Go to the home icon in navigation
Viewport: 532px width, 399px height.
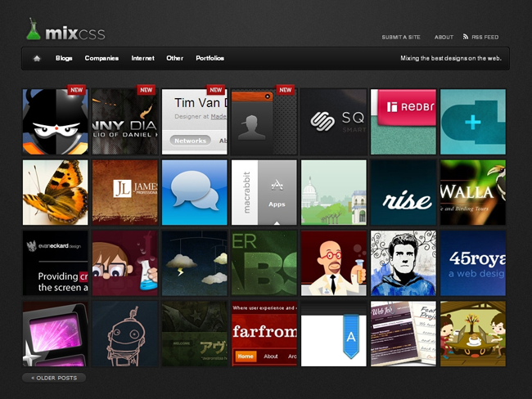point(37,58)
